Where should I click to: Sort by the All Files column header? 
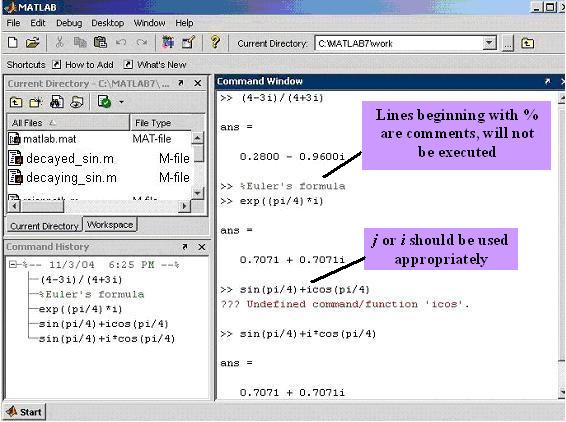coord(68,123)
